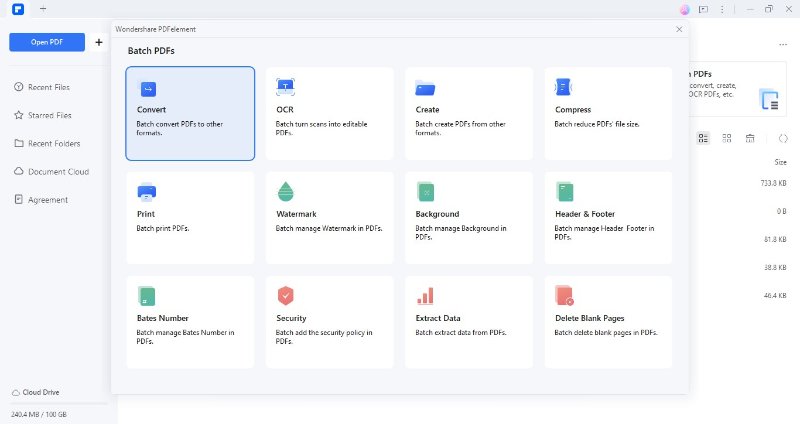Image resolution: width=800 pixels, height=424 pixels.
Task: Click the 81.8 KB file size
Action: (774, 239)
